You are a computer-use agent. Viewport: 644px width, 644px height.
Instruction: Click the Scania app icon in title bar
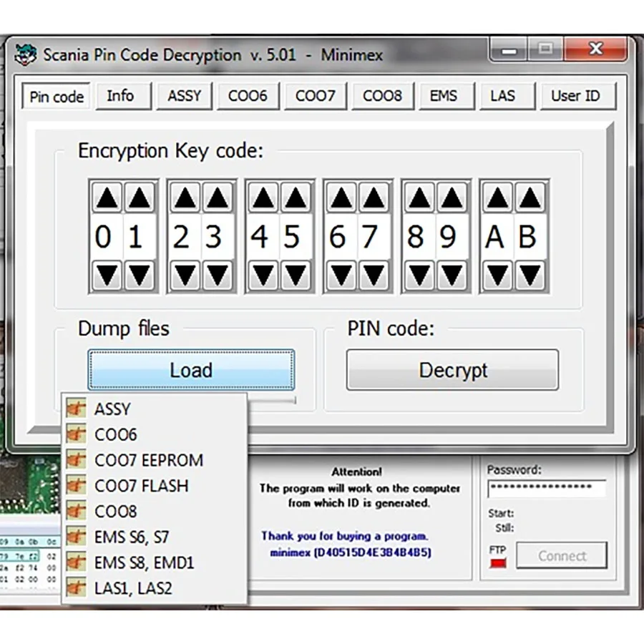pyautogui.click(x=26, y=54)
